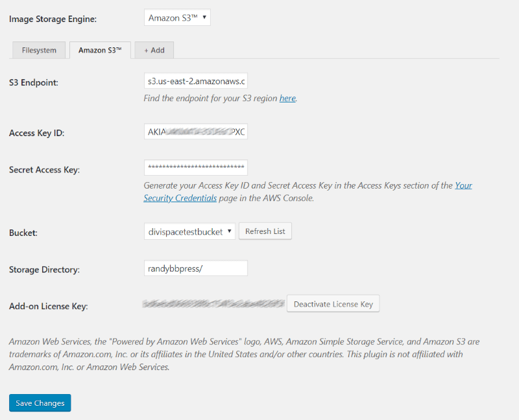Select the Amazon S3™ tab
Screen dimensions: 519x420
[x=100, y=50]
